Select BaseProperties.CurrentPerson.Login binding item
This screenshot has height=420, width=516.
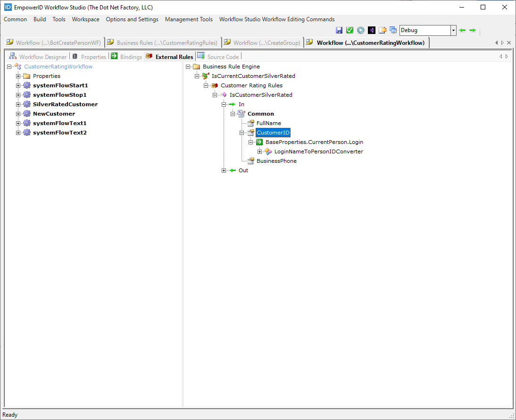[x=314, y=142]
